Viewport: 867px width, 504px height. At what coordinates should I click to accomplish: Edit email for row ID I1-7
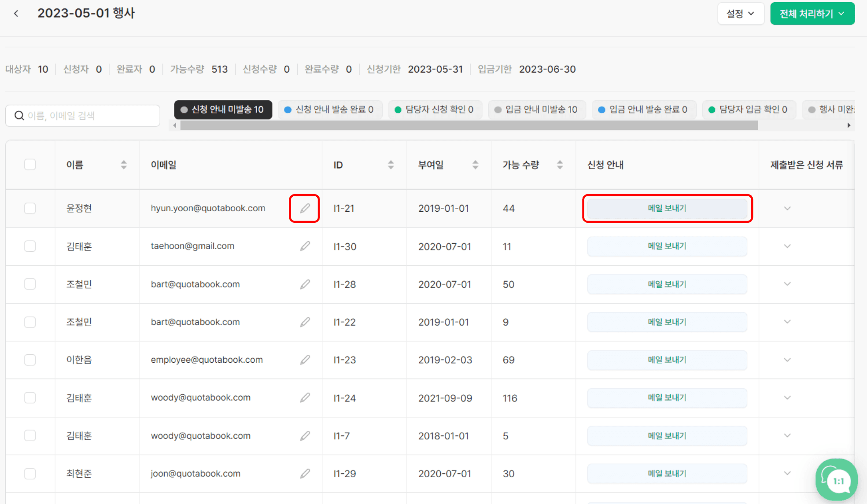pyautogui.click(x=305, y=436)
